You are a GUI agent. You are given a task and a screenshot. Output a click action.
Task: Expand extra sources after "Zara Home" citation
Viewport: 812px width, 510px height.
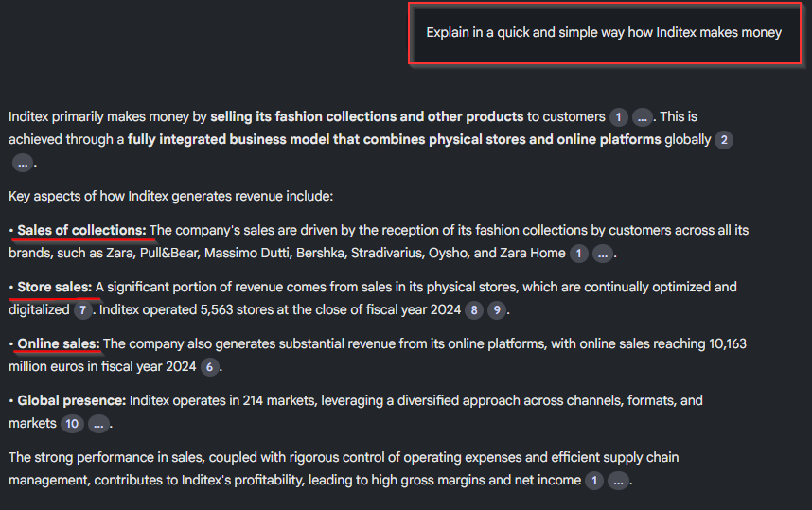click(603, 254)
